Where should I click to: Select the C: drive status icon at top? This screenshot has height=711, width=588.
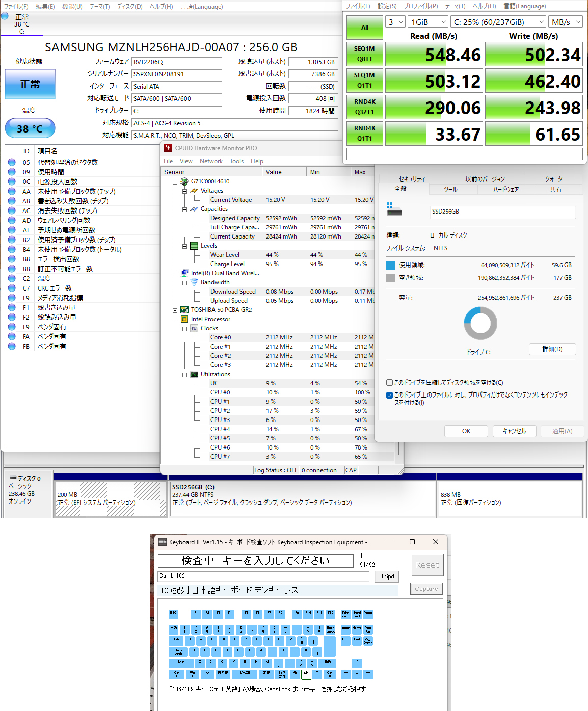click(x=5, y=16)
